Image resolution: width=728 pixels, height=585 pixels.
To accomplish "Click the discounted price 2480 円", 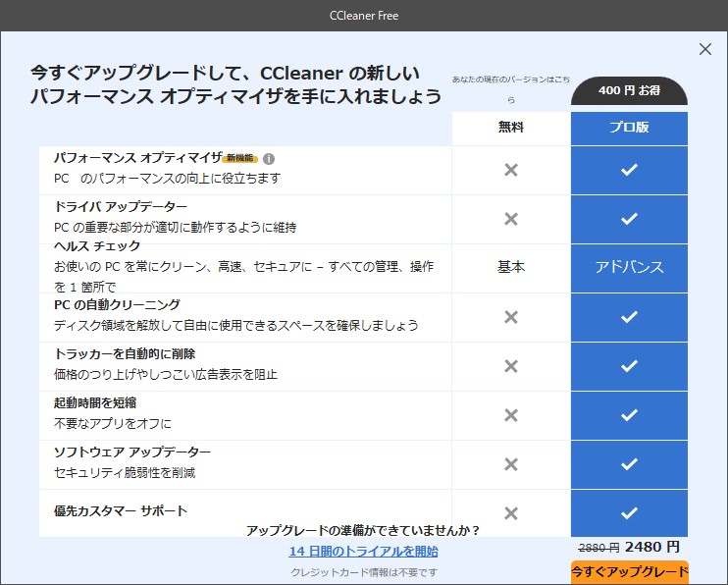I will coord(652,547).
